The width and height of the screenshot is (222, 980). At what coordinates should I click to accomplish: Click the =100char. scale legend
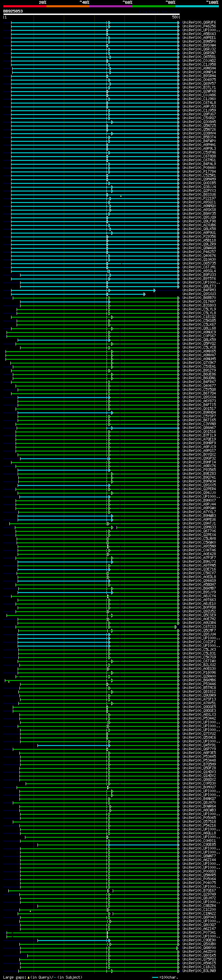pyautogui.click(x=164, y=977)
